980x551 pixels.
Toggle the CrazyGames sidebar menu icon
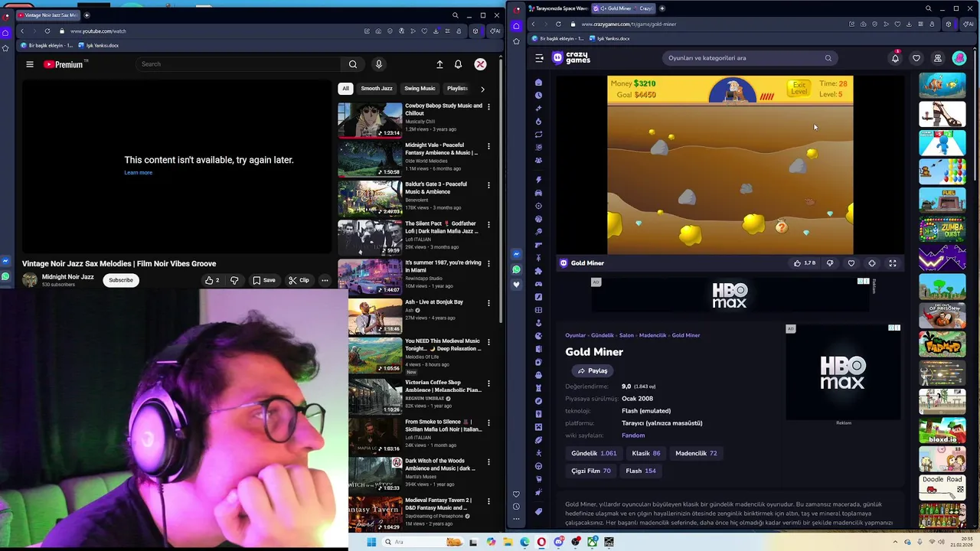539,58
